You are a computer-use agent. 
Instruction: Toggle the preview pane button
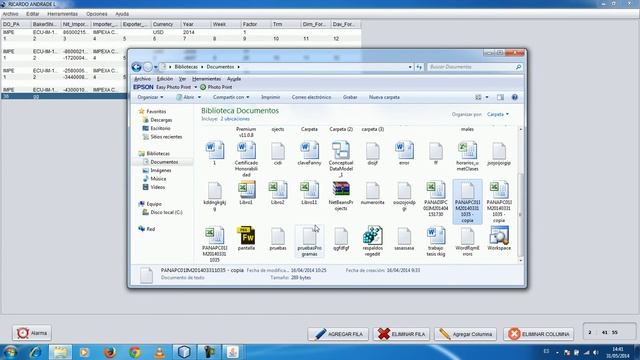(x=500, y=97)
